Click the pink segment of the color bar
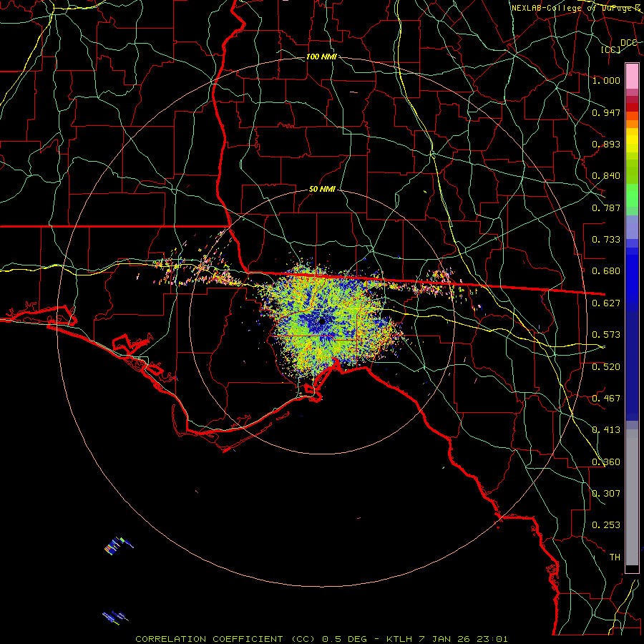This screenshot has width=644, height=644. click(x=632, y=76)
